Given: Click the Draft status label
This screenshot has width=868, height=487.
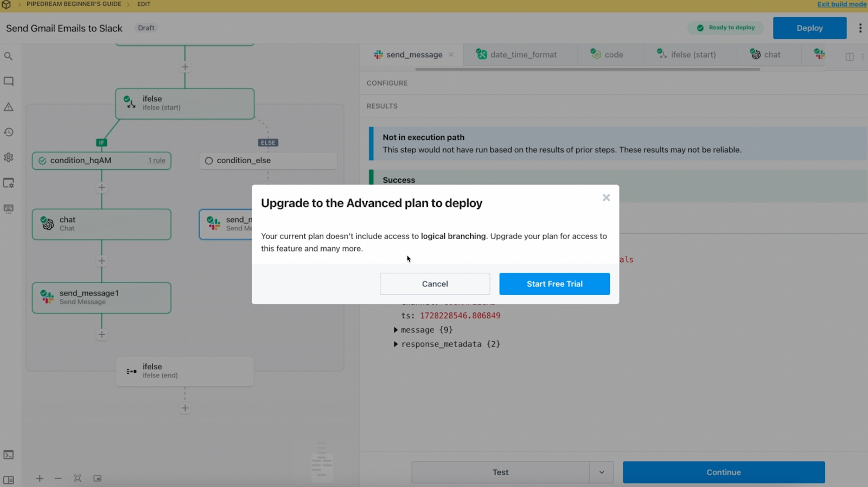Looking at the screenshot, I should [x=146, y=28].
